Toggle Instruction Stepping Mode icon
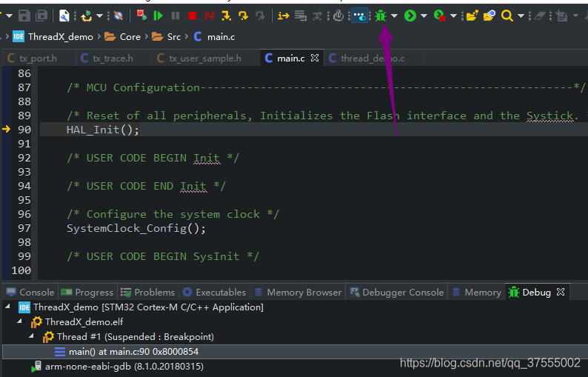Viewport: 588px width, 377px height. tap(284, 16)
